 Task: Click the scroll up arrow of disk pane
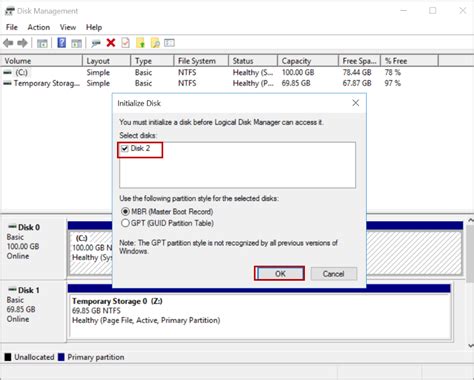(470, 221)
